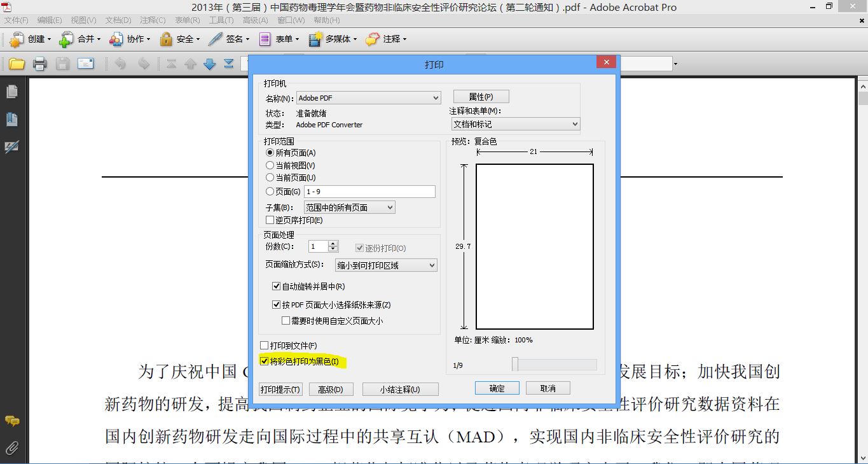Open the 表单 (Forms) toolbar menu

(x=279, y=39)
